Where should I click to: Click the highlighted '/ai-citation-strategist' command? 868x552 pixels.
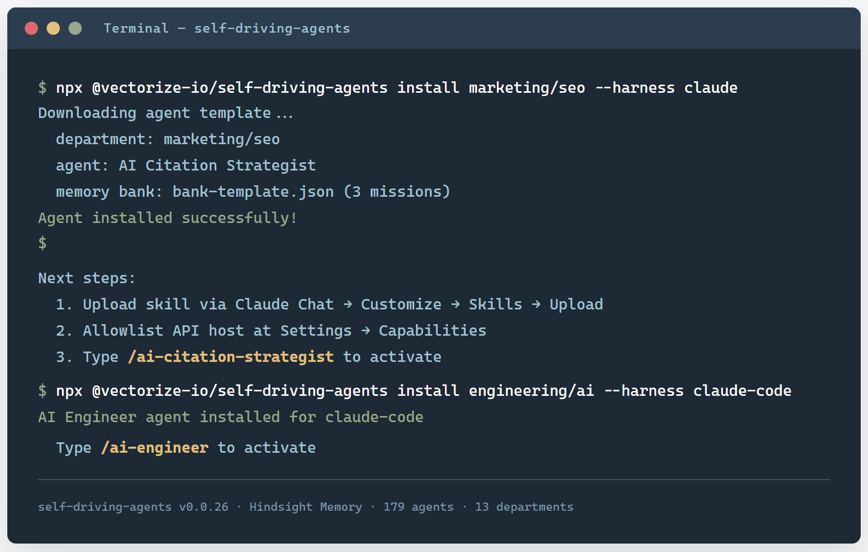point(230,357)
